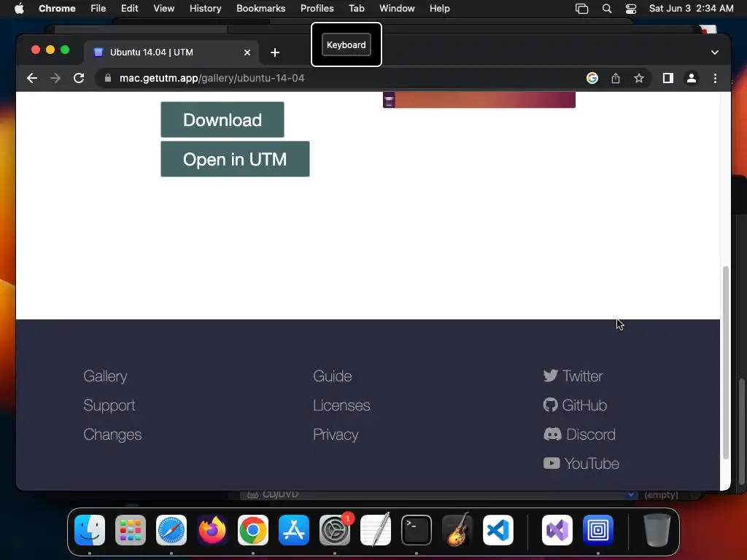Open the Edit menu
Screen dimensions: 747x560
pyautogui.click(x=130, y=9)
